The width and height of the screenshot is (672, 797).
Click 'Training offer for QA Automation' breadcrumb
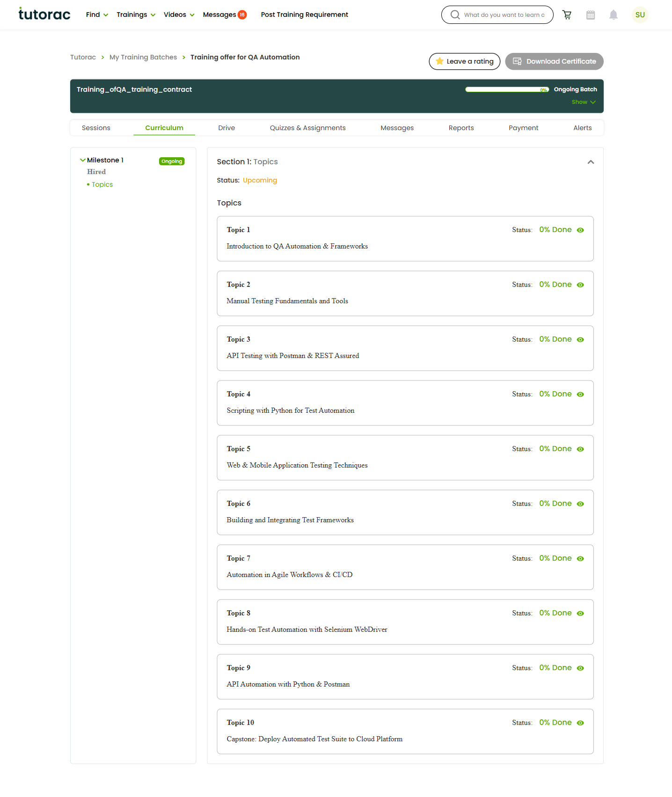tap(245, 57)
